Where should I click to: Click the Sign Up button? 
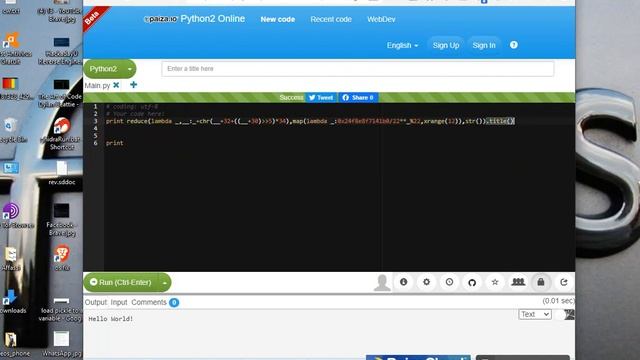point(446,45)
